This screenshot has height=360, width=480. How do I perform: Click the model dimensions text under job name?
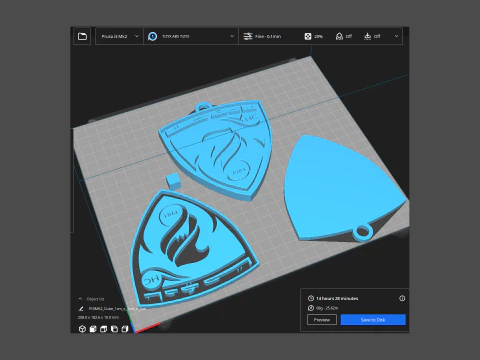[x=98, y=317]
